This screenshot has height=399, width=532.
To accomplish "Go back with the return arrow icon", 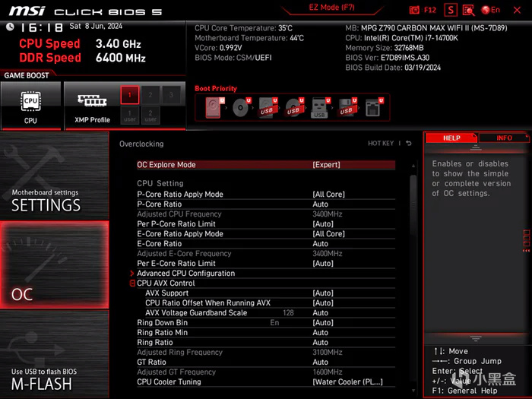I will pos(409,143).
